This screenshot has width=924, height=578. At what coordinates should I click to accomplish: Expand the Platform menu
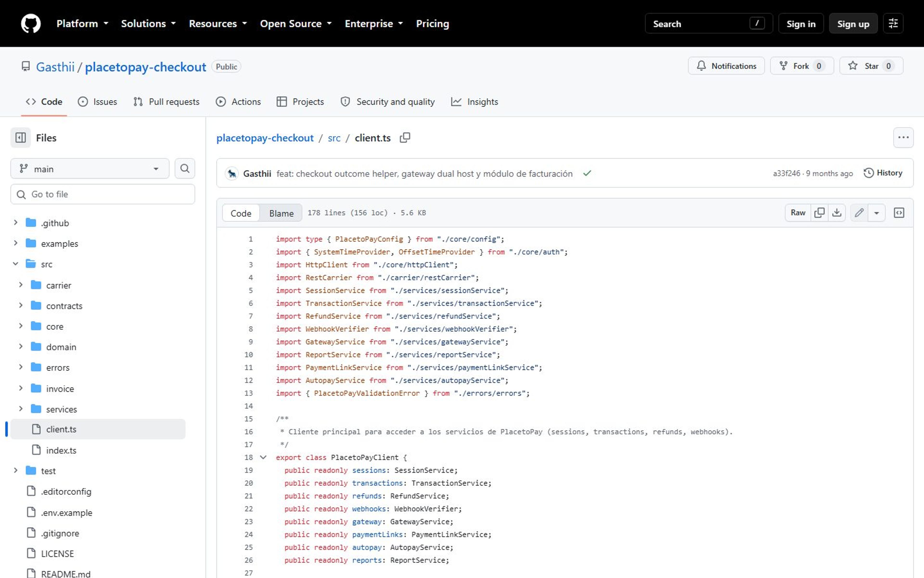[83, 24]
